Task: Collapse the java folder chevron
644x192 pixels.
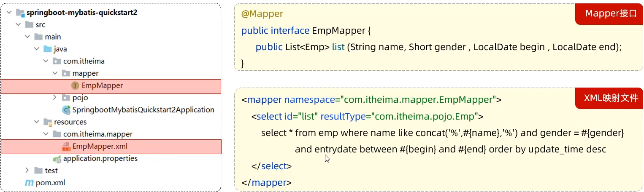Action: 37,49
